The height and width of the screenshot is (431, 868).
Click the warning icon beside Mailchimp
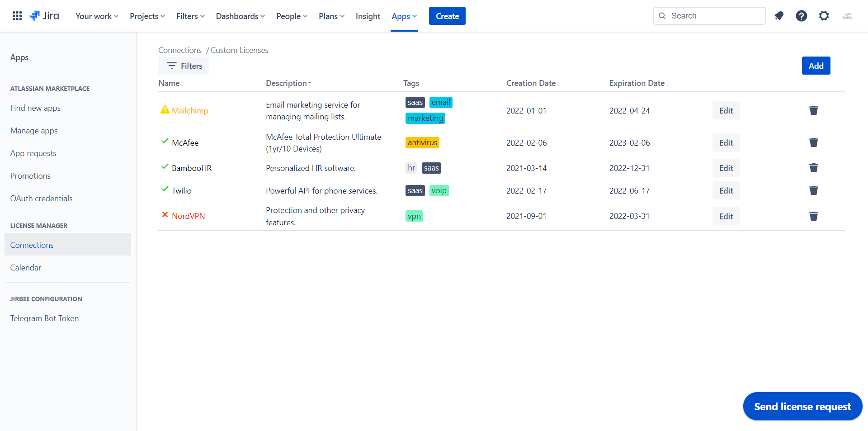point(165,109)
